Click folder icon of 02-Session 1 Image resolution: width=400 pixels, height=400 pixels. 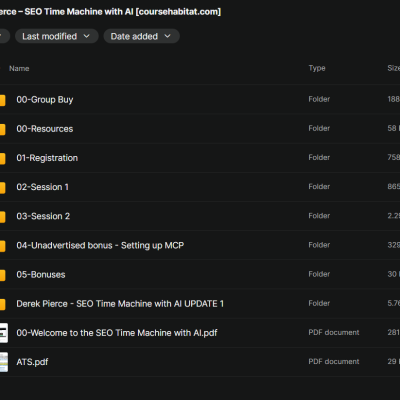[x=2, y=187]
